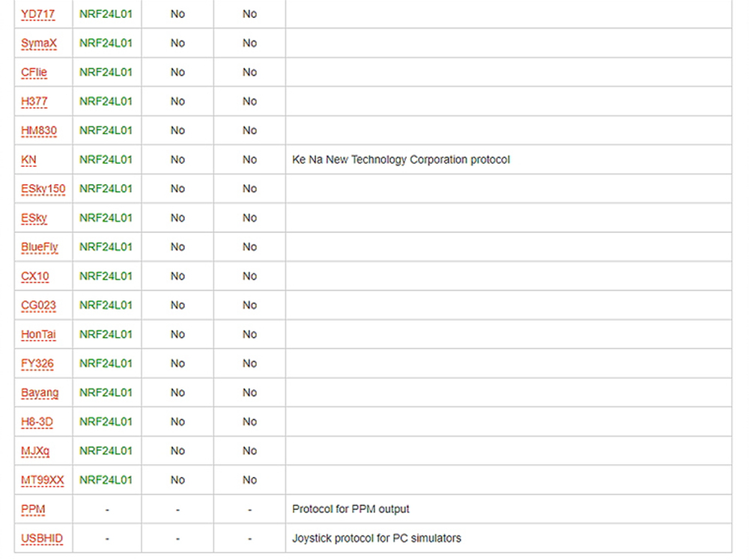
Task: Follow the HM830 link
Action: click(x=39, y=131)
